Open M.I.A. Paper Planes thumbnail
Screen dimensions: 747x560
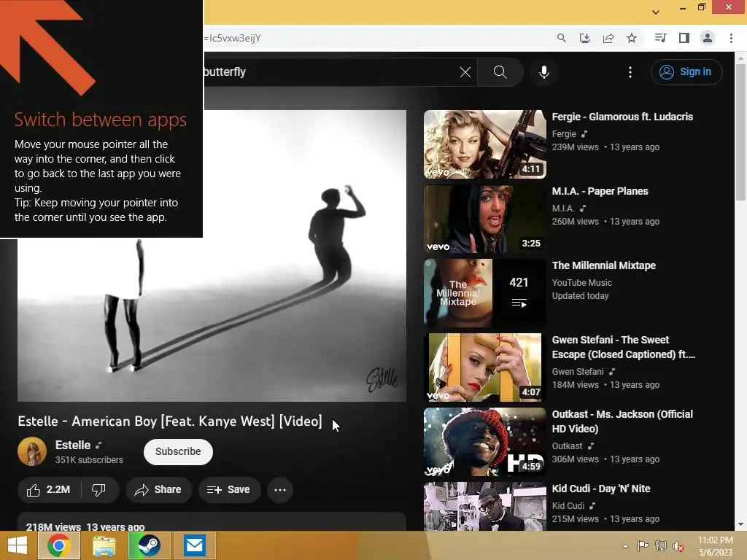(485, 219)
